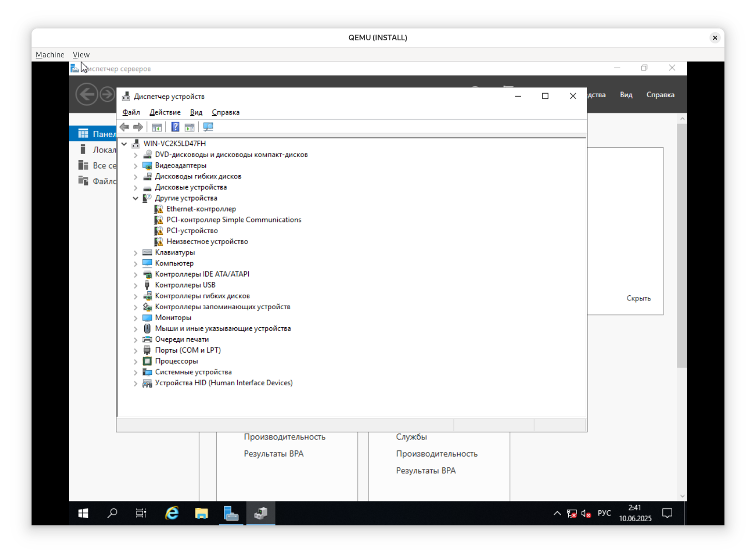Viewport: 756px width, 560px height.
Task: Open Task View from the taskbar
Action: pyautogui.click(x=141, y=513)
